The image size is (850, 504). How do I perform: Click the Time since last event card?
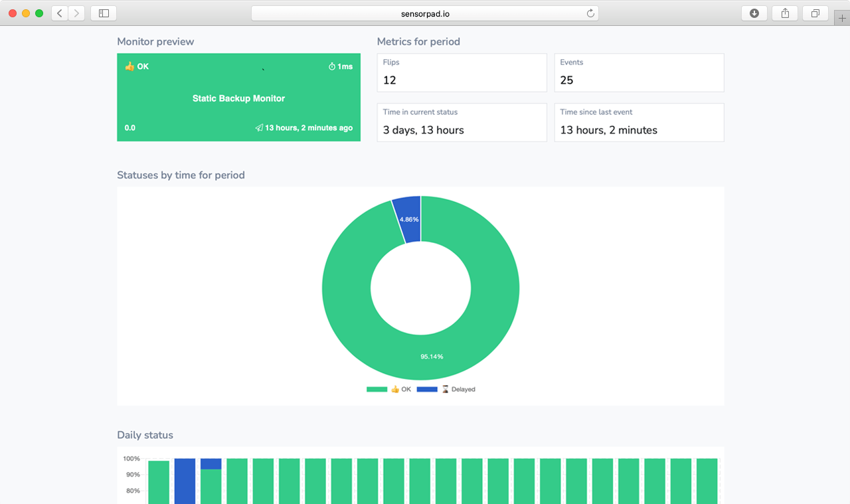[639, 122]
